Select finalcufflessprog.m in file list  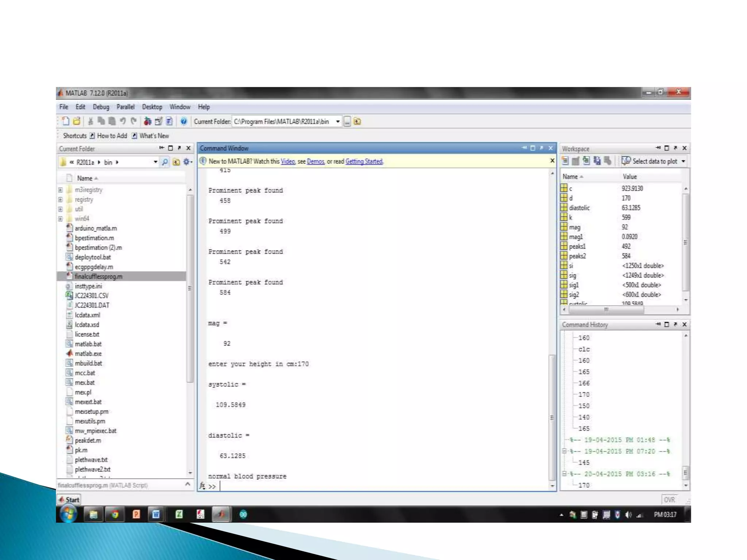tap(98, 276)
